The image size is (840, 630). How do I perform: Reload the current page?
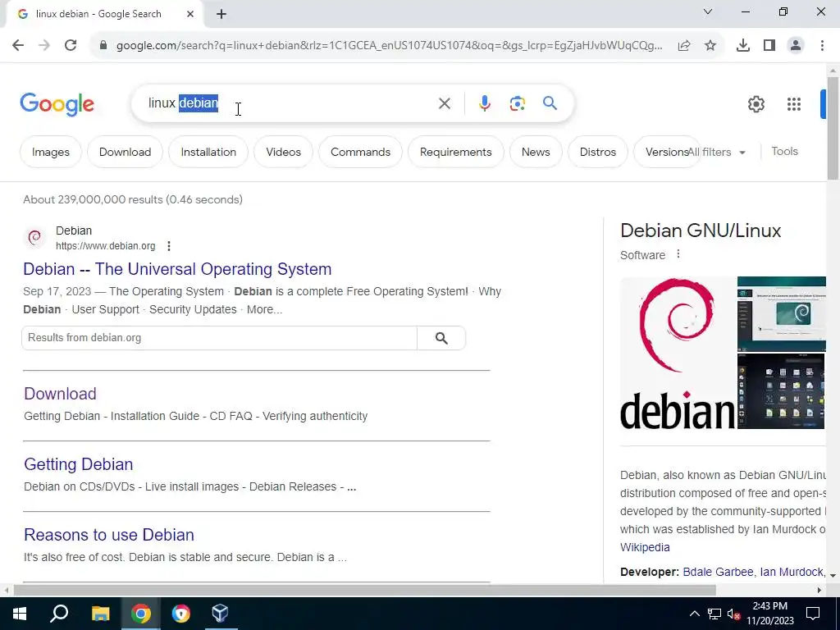pyautogui.click(x=71, y=46)
